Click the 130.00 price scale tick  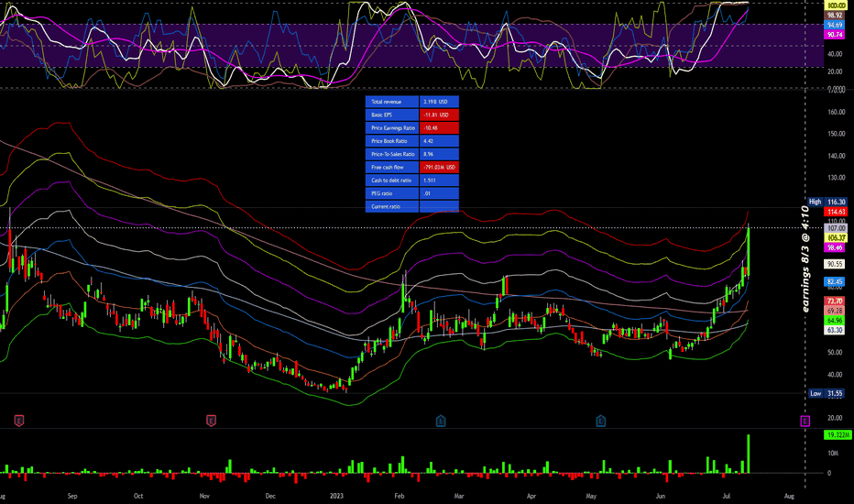[837, 178]
